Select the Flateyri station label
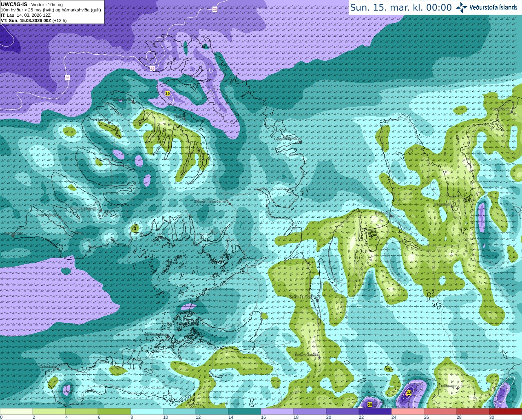Image resolution: width=522 pixels, height=420 pixels. click(x=101, y=120)
